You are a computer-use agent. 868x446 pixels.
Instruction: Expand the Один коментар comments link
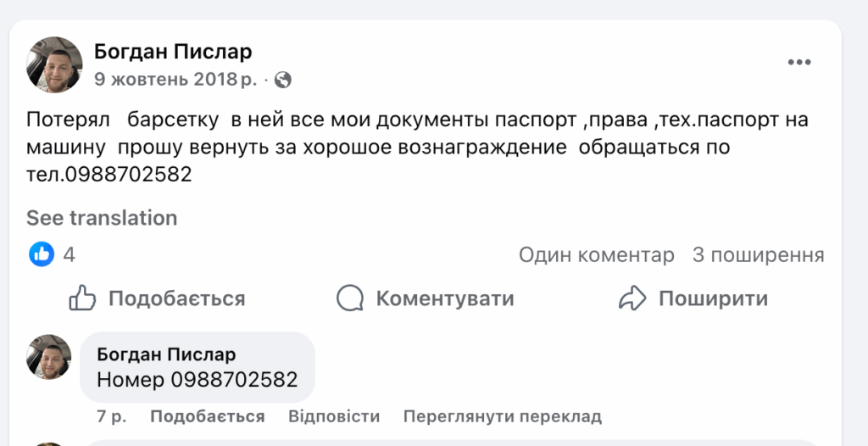tap(597, 254)
